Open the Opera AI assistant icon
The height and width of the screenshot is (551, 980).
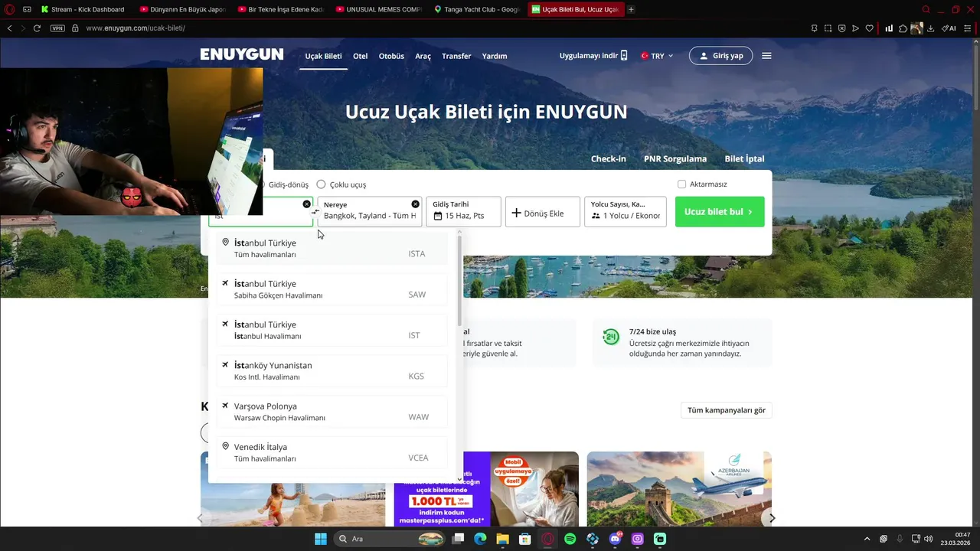949,28
